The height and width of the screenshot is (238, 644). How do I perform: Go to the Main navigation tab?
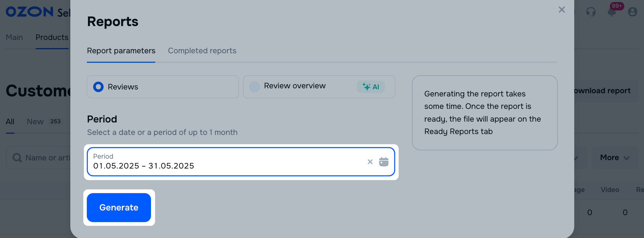click(14, 37)
